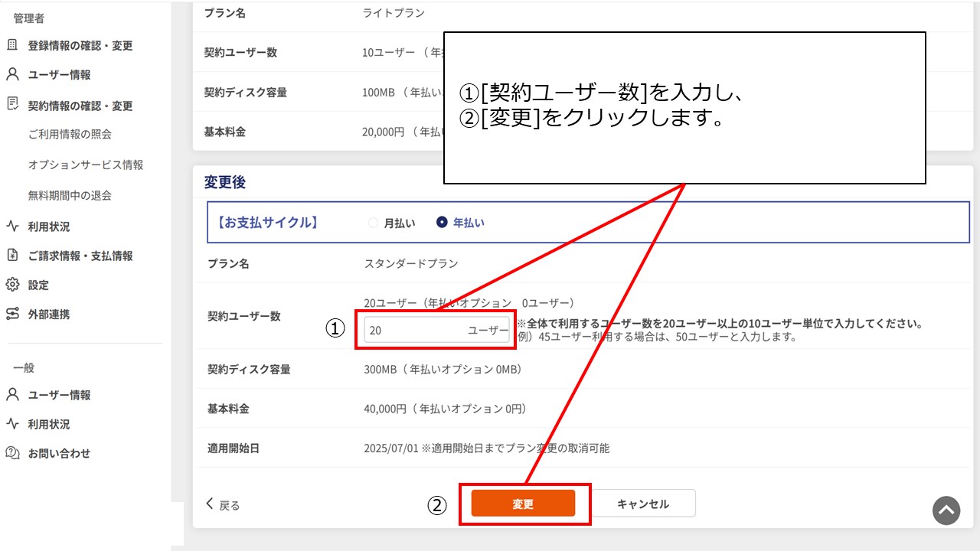The height and width of the screenshot is (551, 980).
Task: Click the キャンセル button
Action: coord(643,504)
